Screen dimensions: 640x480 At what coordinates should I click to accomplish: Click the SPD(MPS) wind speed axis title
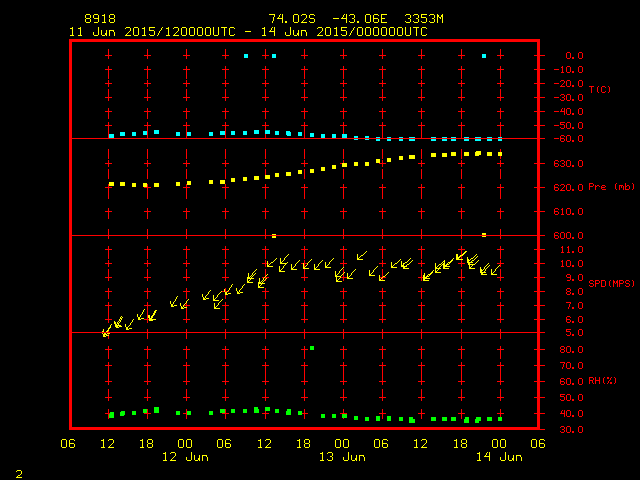pos(611,283)
